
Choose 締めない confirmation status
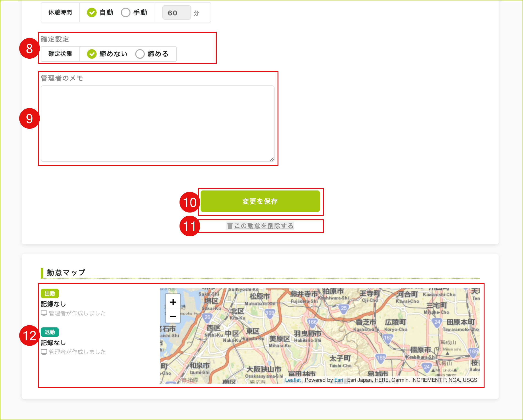(x=92, y=54)
